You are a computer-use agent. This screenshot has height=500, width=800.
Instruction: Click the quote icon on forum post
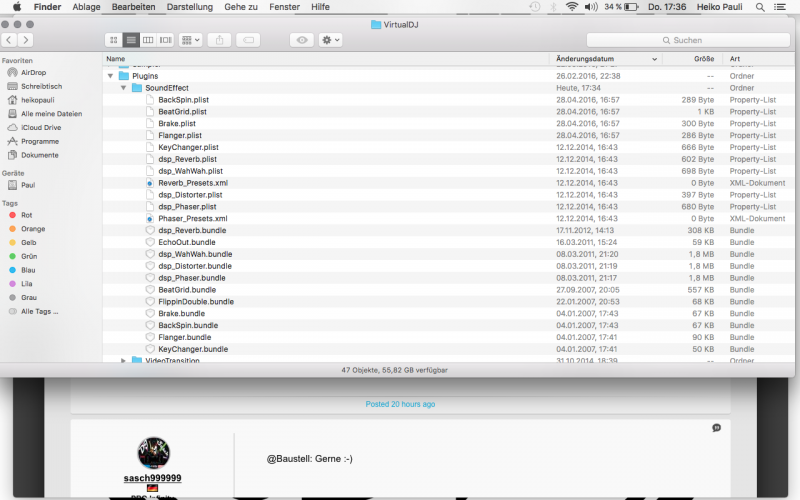716,428
